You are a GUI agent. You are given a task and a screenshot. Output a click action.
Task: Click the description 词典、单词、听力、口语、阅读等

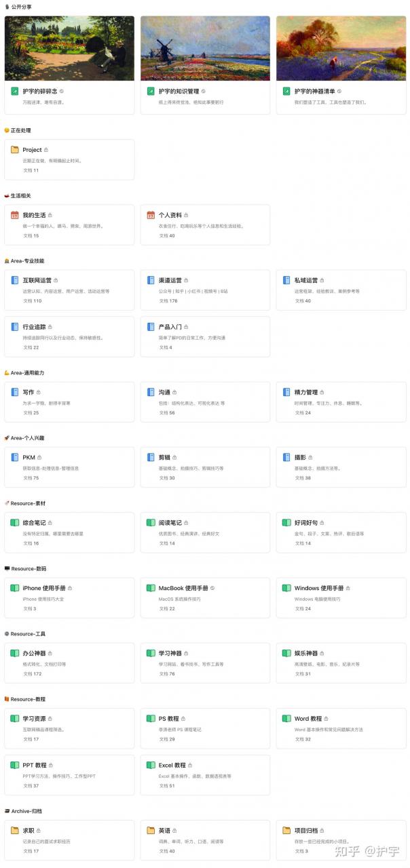point(191,842)
